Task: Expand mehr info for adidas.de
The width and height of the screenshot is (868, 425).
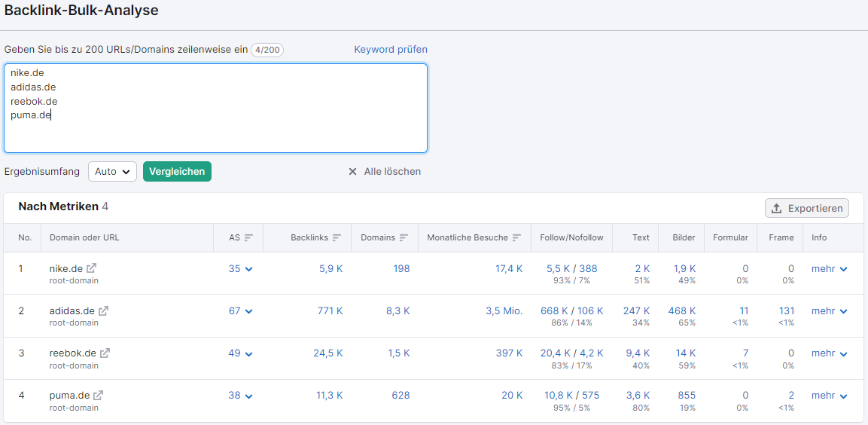Action: 830,311
